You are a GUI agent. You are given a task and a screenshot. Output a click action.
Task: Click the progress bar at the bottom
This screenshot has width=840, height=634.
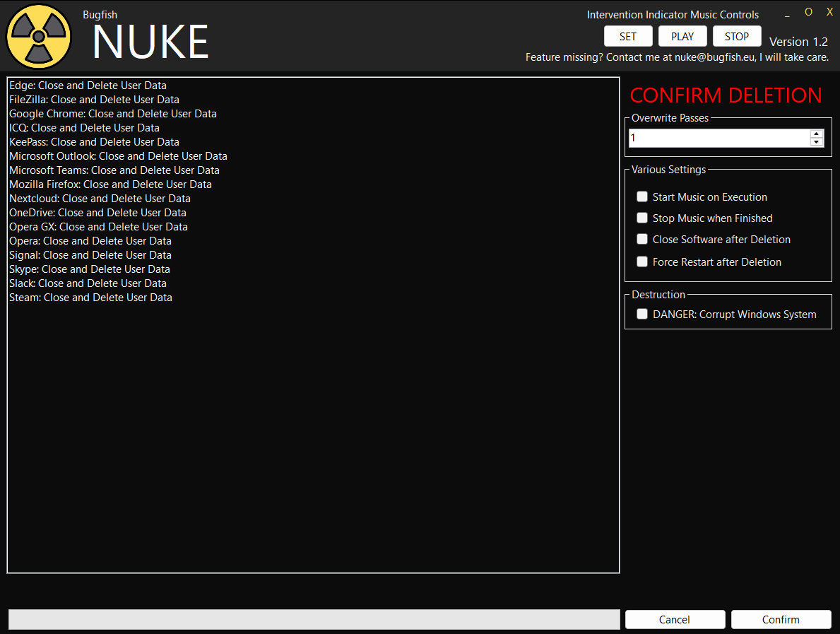314,620
